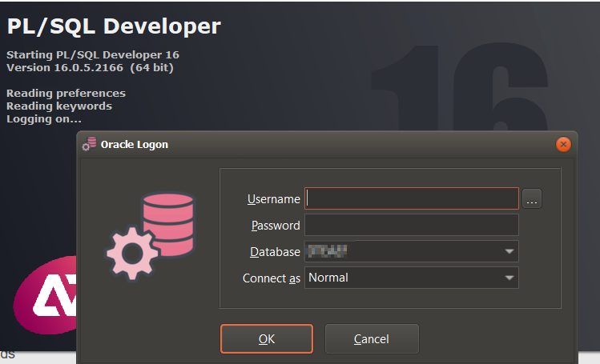Click the "Starting PL/SQL Developer 16" text

tap(93, 54)
